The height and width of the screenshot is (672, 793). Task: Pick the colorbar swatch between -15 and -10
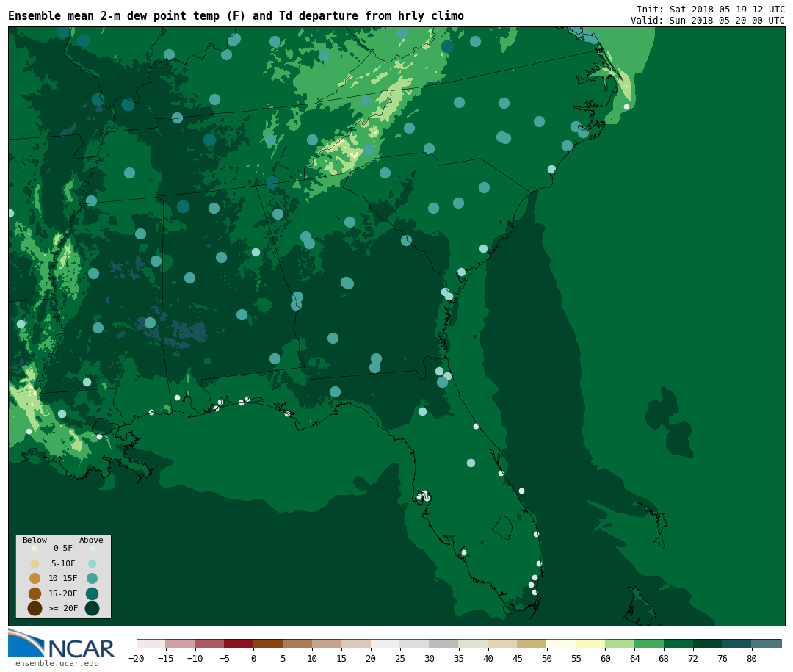181,643
